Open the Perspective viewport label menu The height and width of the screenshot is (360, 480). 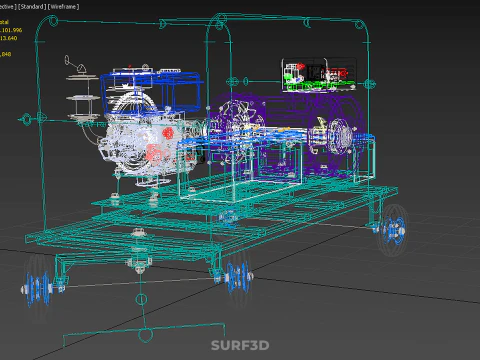coord(7,7)
